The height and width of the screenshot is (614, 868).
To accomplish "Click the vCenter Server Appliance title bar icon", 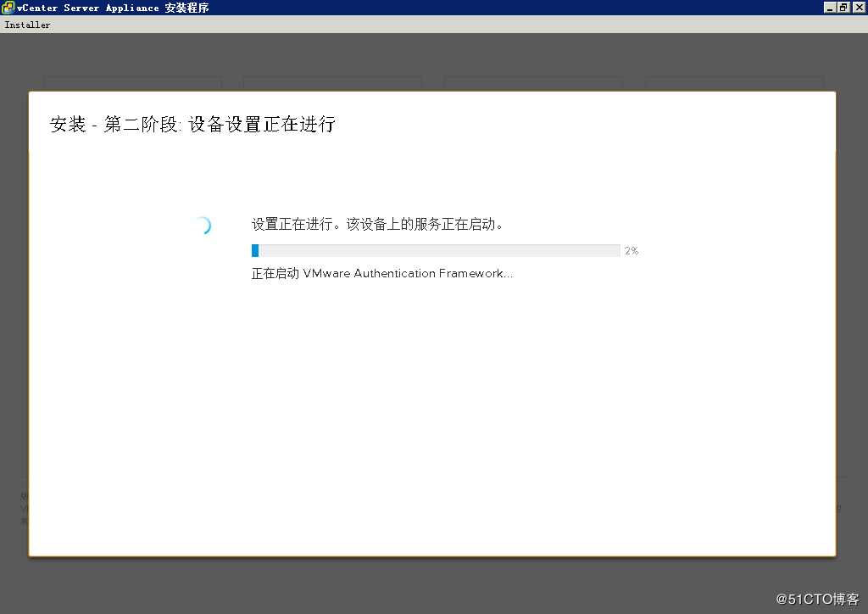I will (x=8, y=7).
